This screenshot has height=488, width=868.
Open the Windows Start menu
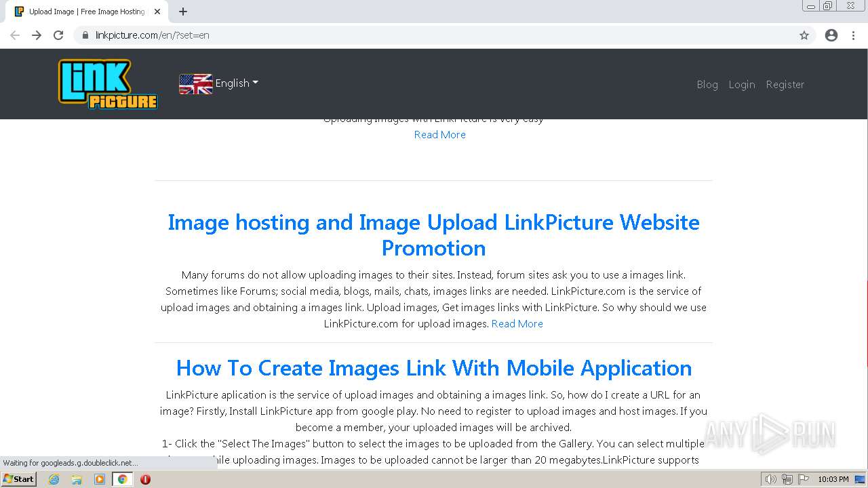point(18,479)
